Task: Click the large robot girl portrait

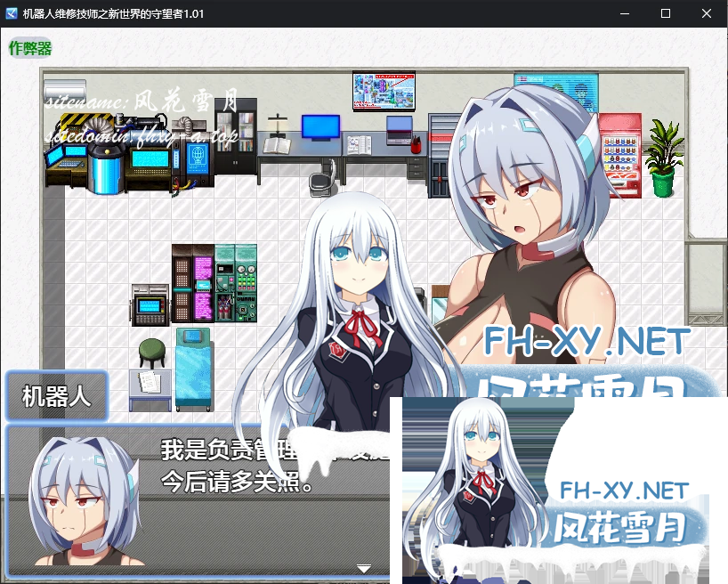Action: coord(531,223)
